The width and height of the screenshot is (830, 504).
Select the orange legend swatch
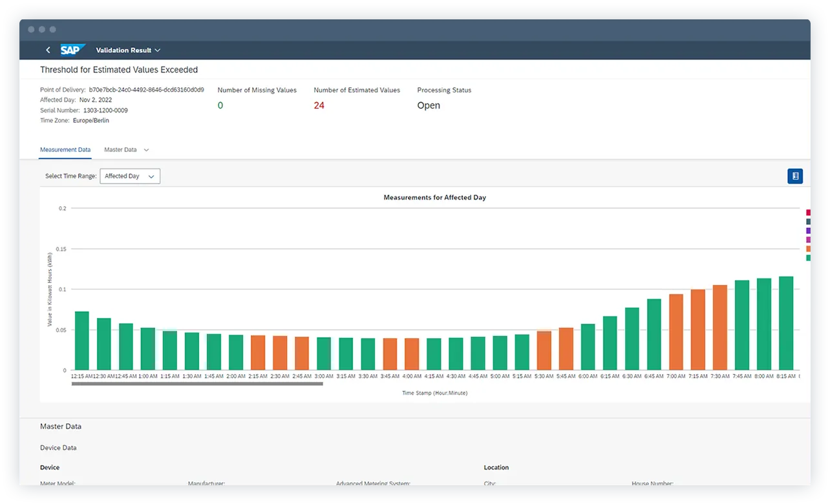pyautogui.click(x=808, y=249)
